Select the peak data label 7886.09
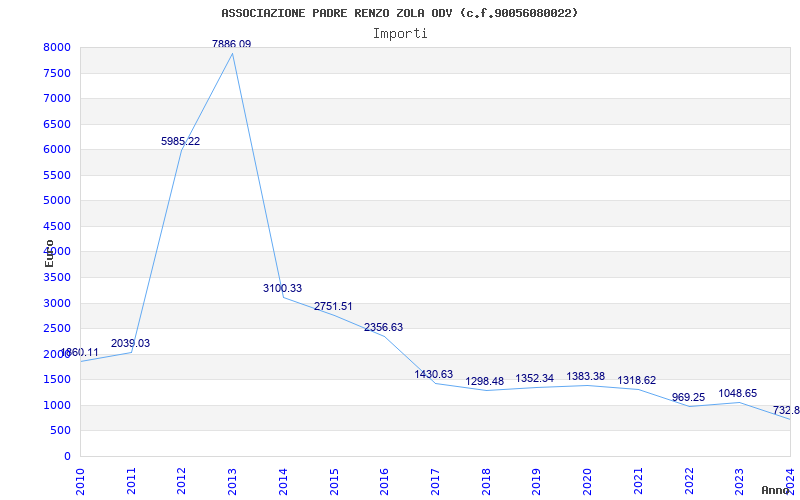Image resolution: width=800 pixels, height=500 pixels. click(232, 44)
